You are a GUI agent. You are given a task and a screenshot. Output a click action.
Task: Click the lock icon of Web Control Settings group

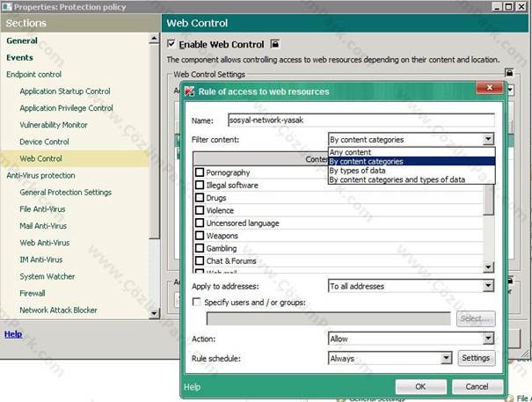(509, 73)
